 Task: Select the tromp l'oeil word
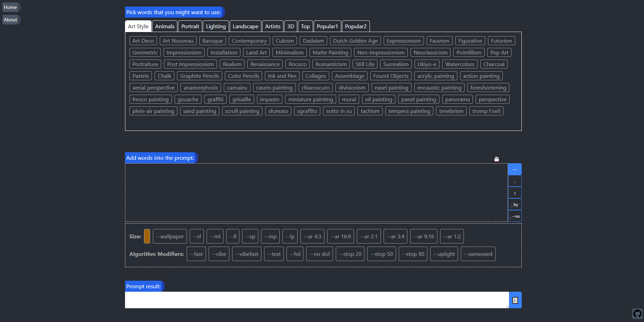(486, 111)
